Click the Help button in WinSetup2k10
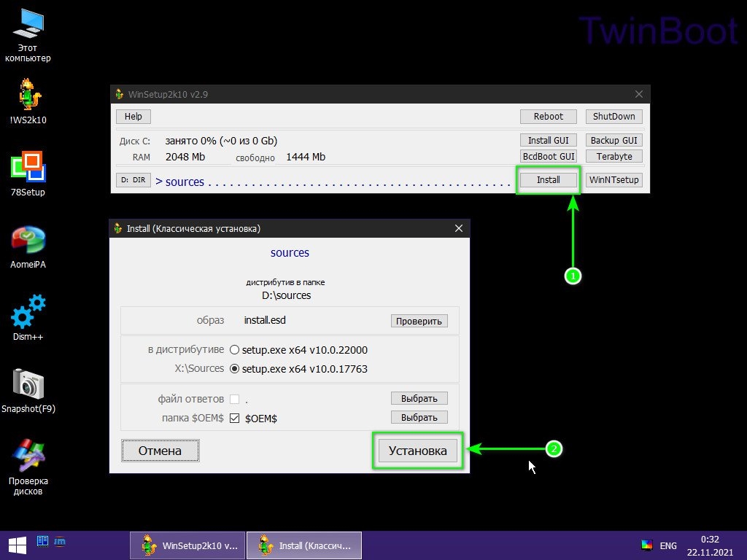747x560 pixels. (x=133, y=117)
